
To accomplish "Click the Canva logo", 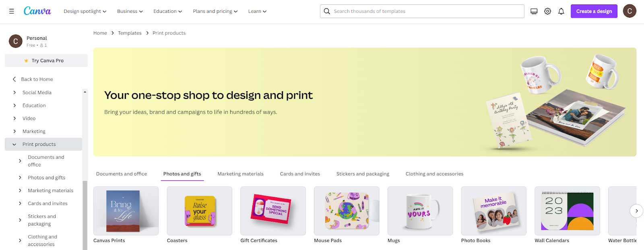I will (x=37, y=11).
